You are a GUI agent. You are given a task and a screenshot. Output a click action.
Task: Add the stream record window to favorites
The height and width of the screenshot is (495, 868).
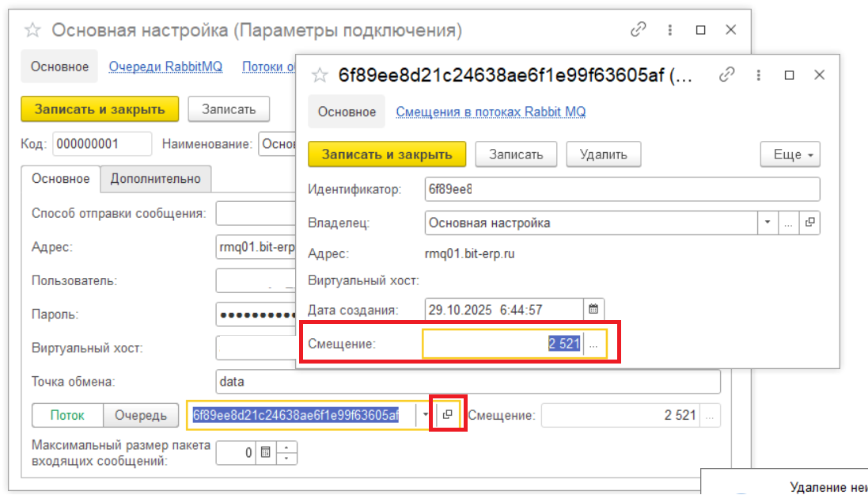pyautogui.click(x=319, y=75)
